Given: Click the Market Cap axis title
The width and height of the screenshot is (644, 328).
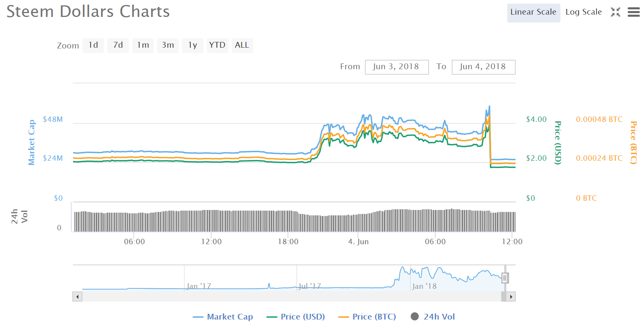Looking at the screenshot, I should (x=32, y=142).
